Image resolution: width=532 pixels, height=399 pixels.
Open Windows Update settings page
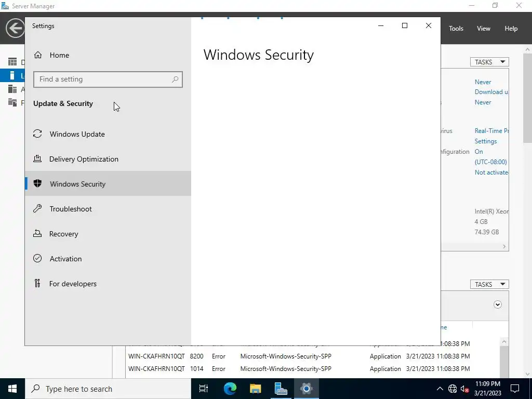tap(108, 134)
